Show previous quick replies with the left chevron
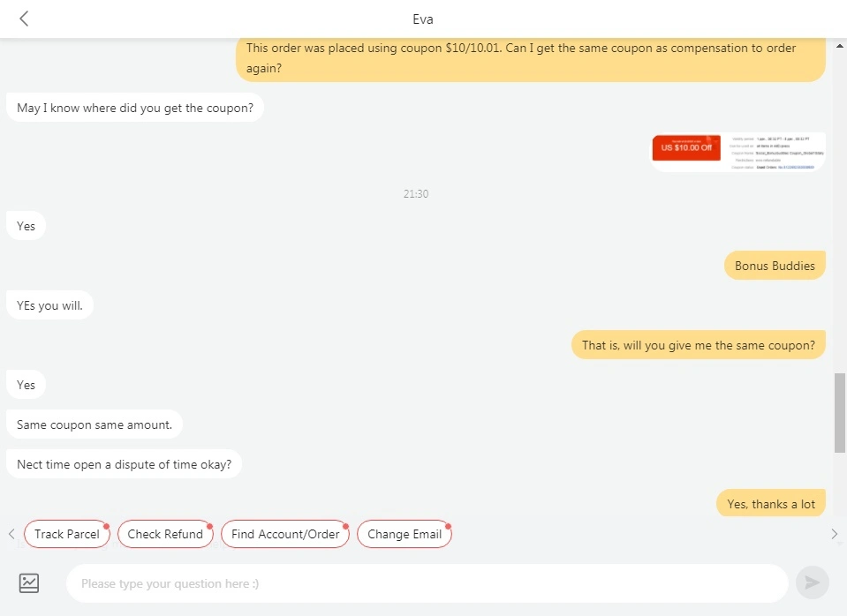Viewport: 847px width, 616px height. click(11, 534)
